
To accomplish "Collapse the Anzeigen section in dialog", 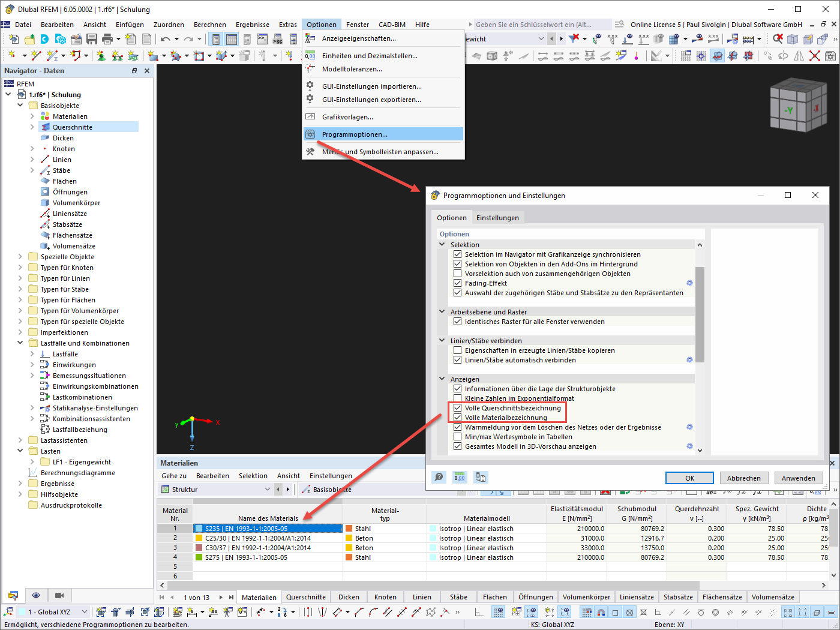I will [x=443, y=379].
